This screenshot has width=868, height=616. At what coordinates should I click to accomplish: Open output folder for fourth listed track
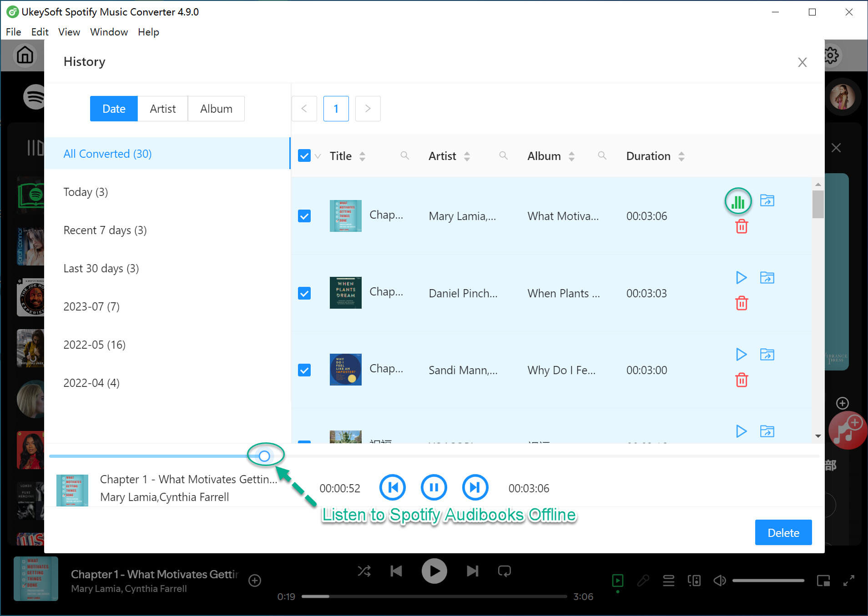coord(767,431)
